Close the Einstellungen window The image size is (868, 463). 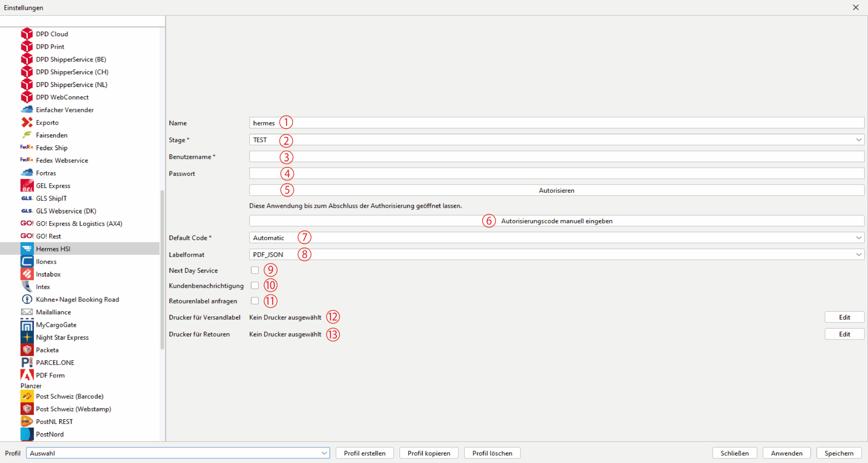855,7
